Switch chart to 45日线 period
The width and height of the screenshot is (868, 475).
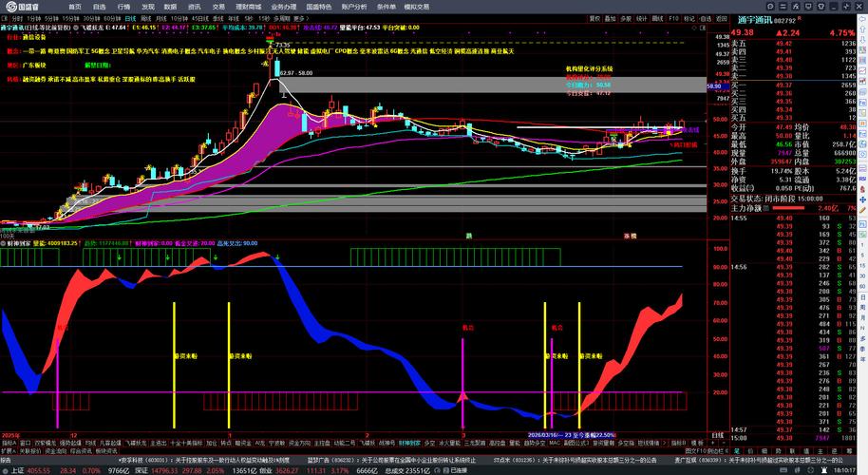200,18
